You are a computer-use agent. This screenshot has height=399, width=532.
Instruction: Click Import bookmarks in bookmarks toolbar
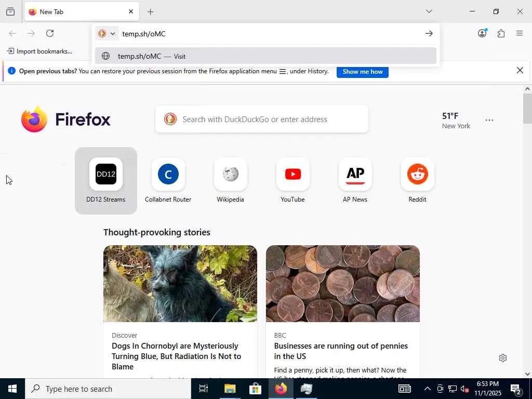(x=39, y=51)
